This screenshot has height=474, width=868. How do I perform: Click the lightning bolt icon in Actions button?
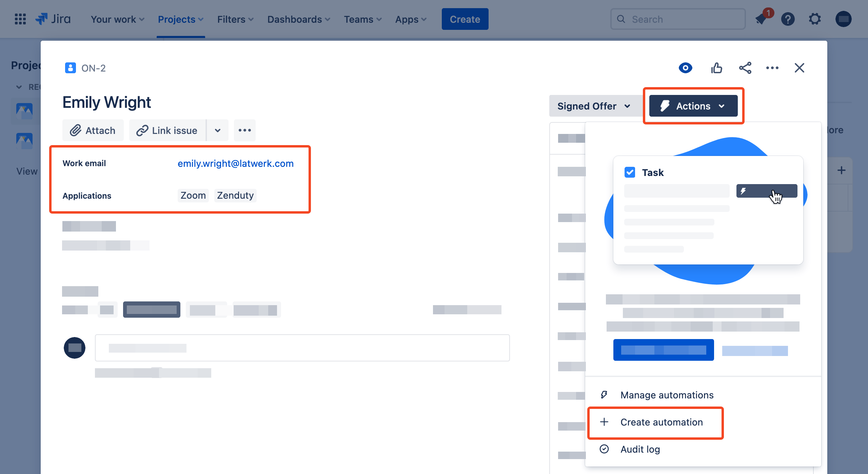click(665, 106)
